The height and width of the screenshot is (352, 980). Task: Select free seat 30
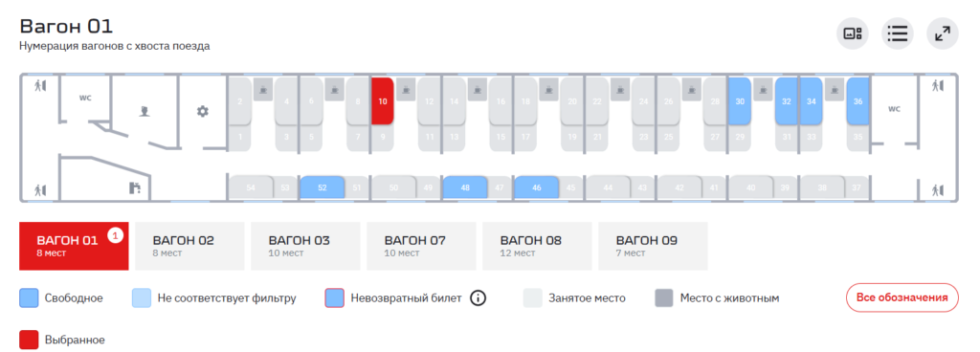click(740, 101)
